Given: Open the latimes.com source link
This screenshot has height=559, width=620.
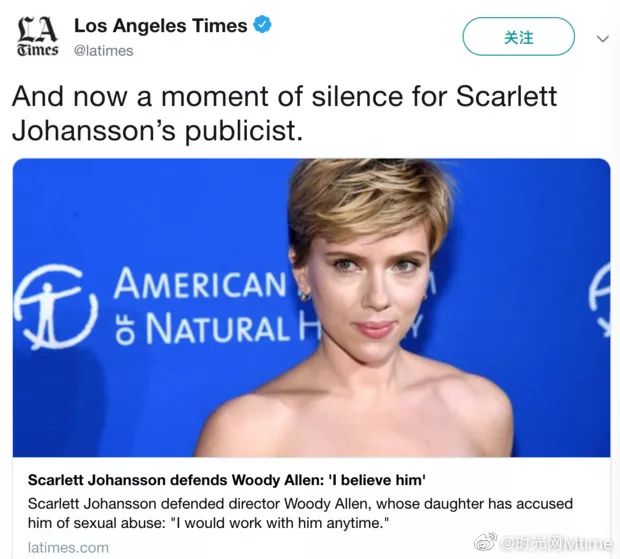Looking at the screenshot, I should (68, 547).
